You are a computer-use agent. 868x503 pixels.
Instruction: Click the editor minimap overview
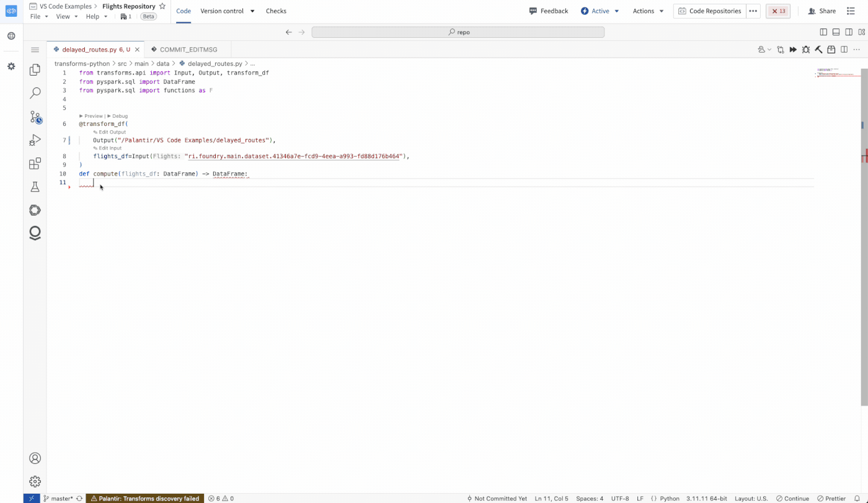pyautogui.click(x=838, y=73)
